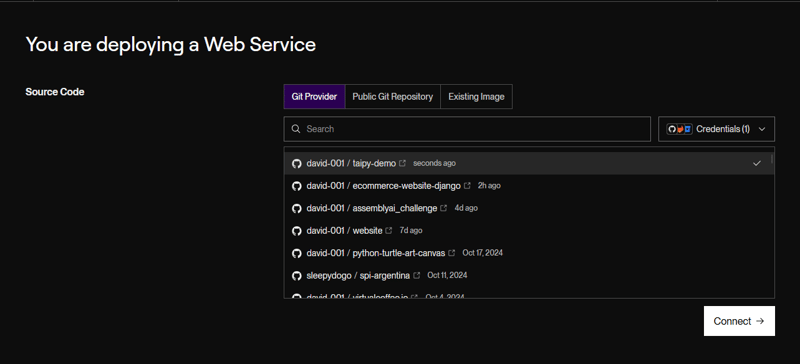
Task: Focus the repository Search field
Action: point(467,129)
